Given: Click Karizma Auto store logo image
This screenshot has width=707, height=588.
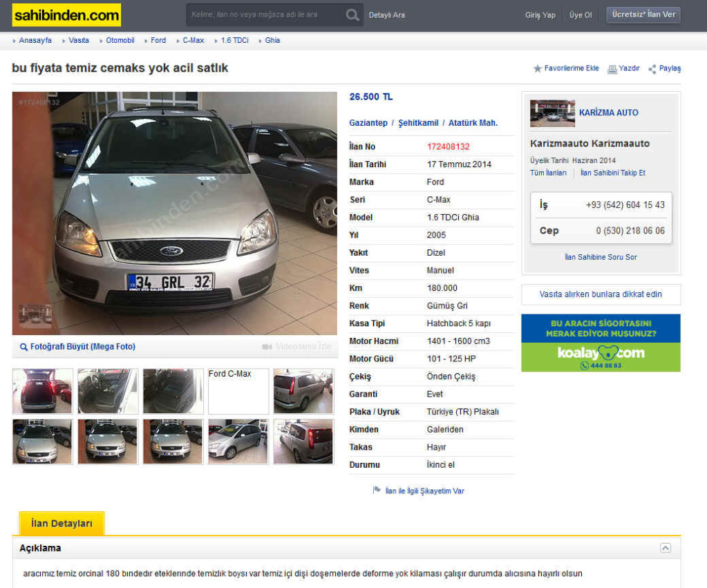Looking at the screenshot, I should point(552,113).
